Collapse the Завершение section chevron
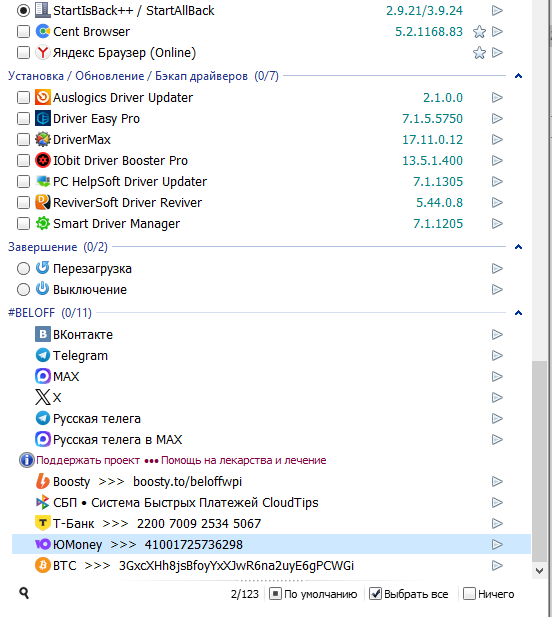This screenshot has height=617, width=552. point(518,247)
